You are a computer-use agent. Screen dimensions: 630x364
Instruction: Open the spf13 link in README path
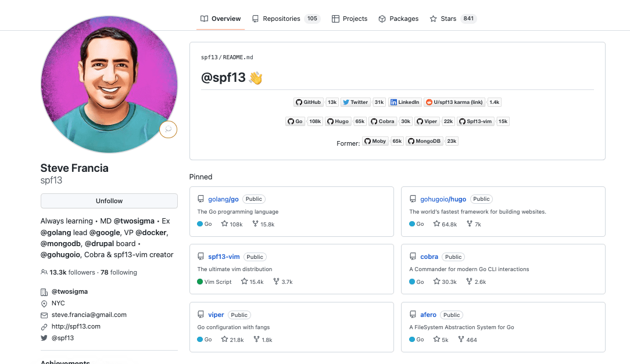tap(209, 57)
